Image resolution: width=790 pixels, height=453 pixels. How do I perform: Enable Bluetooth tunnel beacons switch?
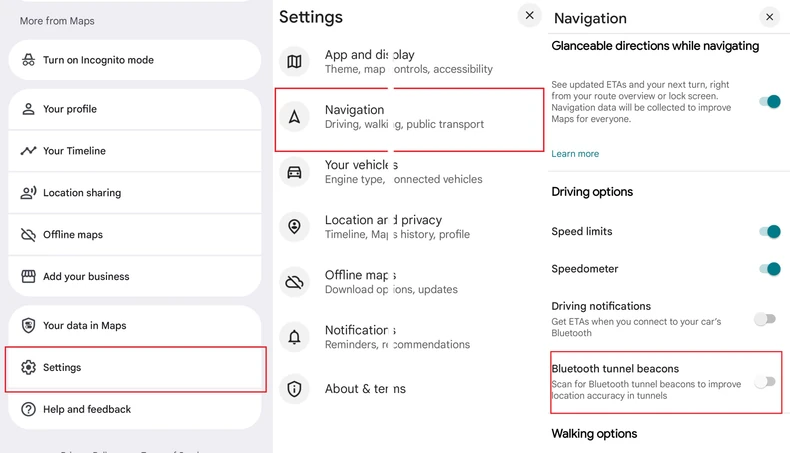click(x=764, y=382)
